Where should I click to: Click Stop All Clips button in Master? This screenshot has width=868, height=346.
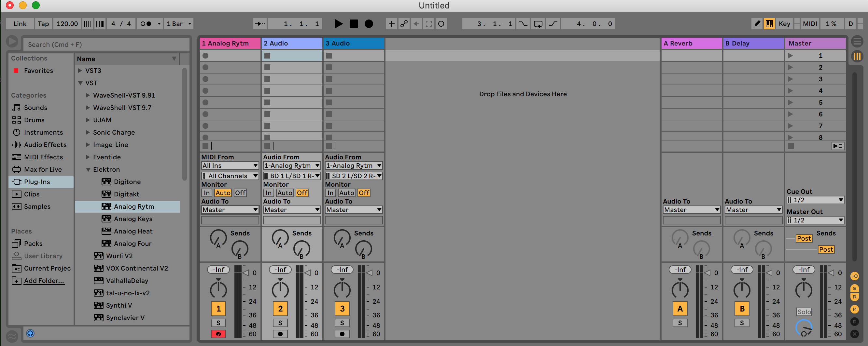(x=791, y=146)
